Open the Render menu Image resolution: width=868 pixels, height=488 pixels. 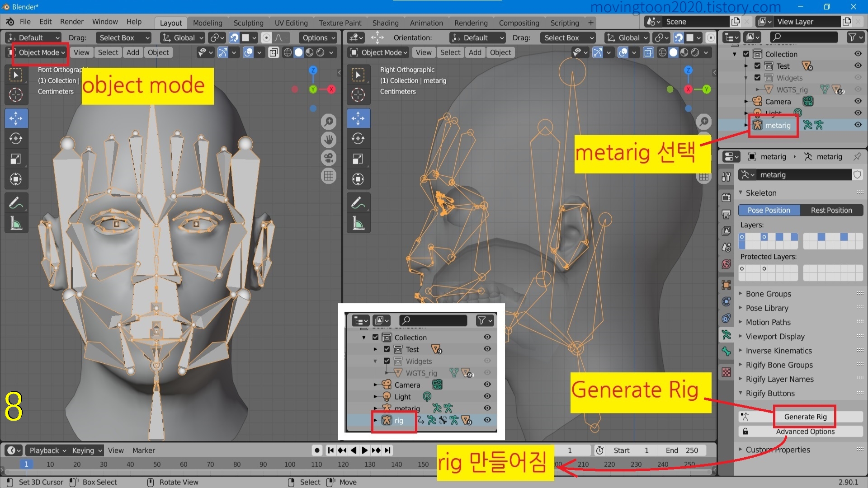click(72, 22)
